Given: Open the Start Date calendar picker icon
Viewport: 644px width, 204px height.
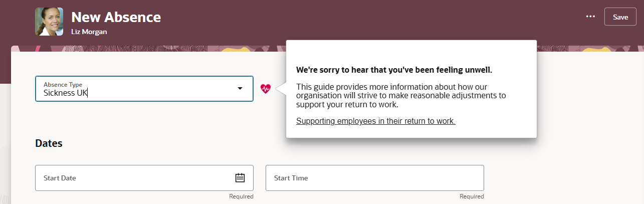Looking at the screenshot, I should 240,177.
